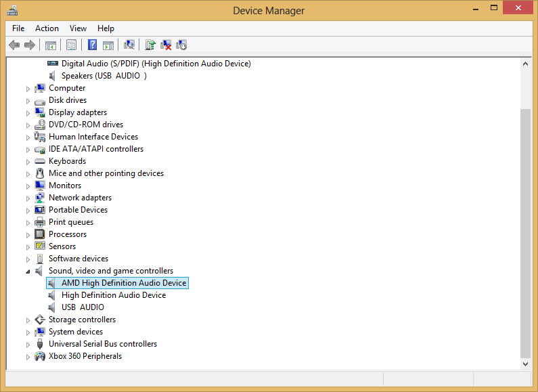This screenshot has height=392, width=538.
Task: Expand the Computer node
Action: tap(28, 89)
